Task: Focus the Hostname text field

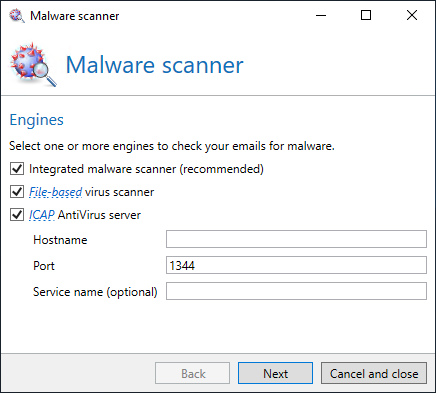Action: point(296,239)
